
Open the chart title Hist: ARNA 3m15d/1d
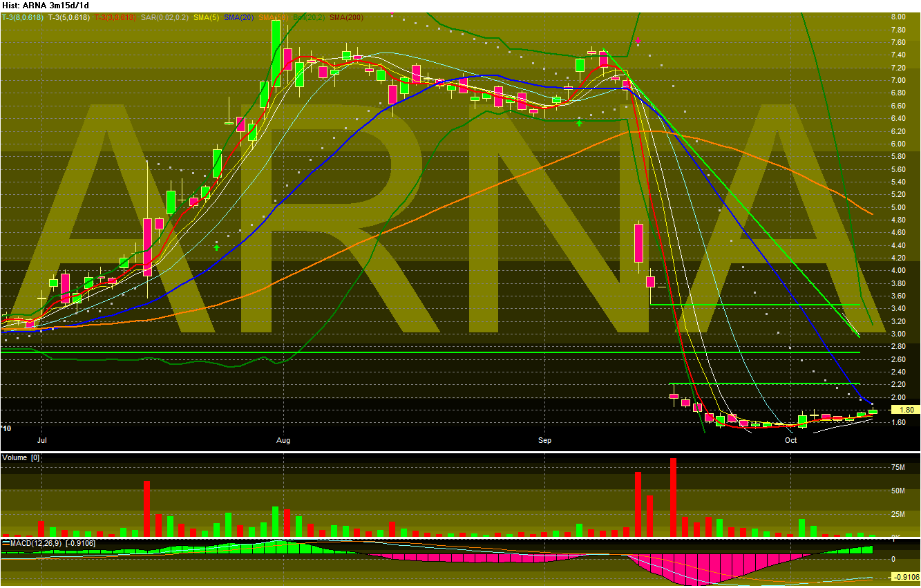click(45, 5)
